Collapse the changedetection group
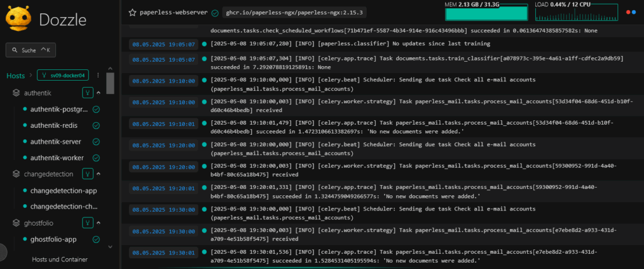 (99, 174)
